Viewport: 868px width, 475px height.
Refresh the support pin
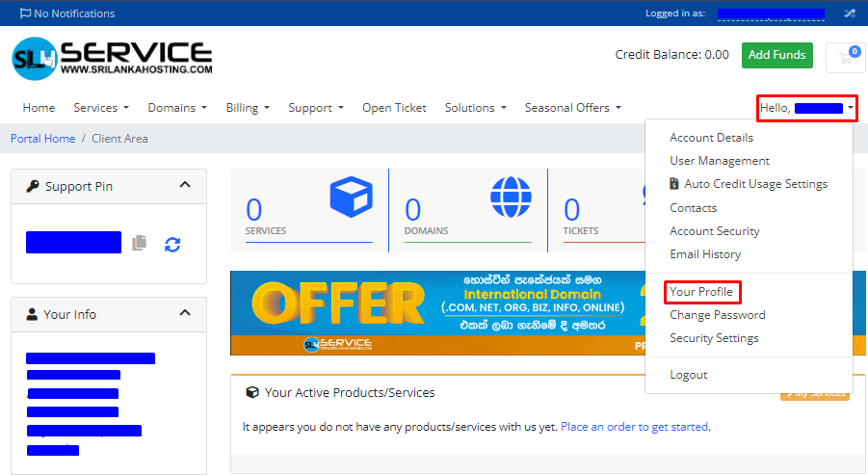tap(172, 244)
